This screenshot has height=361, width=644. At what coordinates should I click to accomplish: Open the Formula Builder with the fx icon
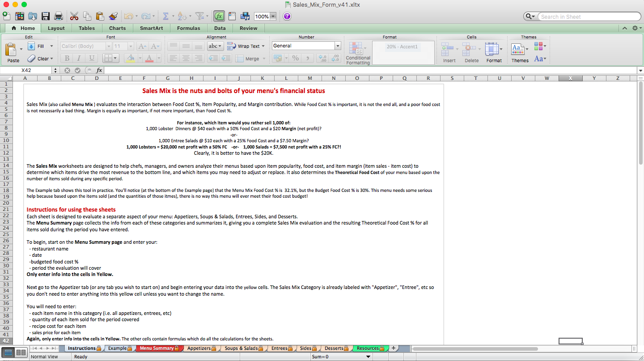click(219, 16)
